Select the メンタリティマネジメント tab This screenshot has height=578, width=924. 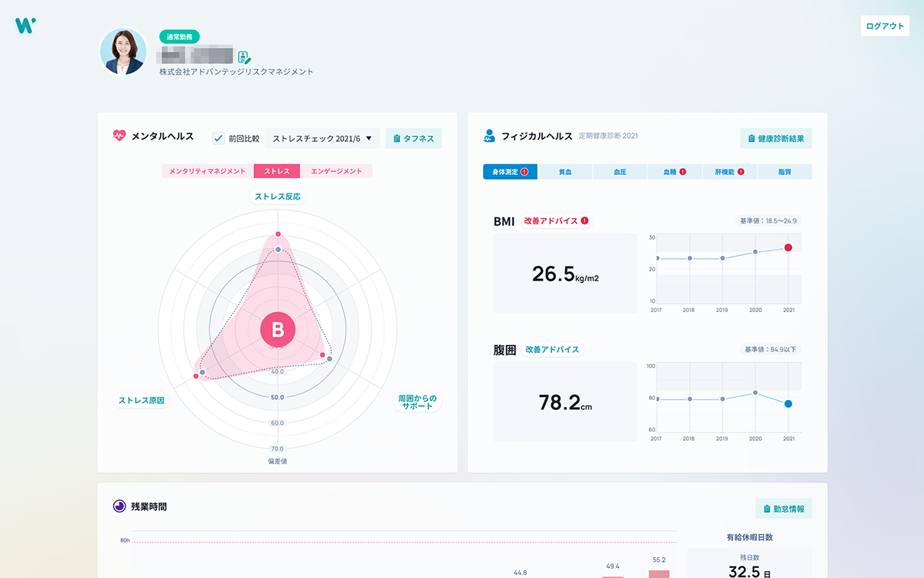click(207, 171)
